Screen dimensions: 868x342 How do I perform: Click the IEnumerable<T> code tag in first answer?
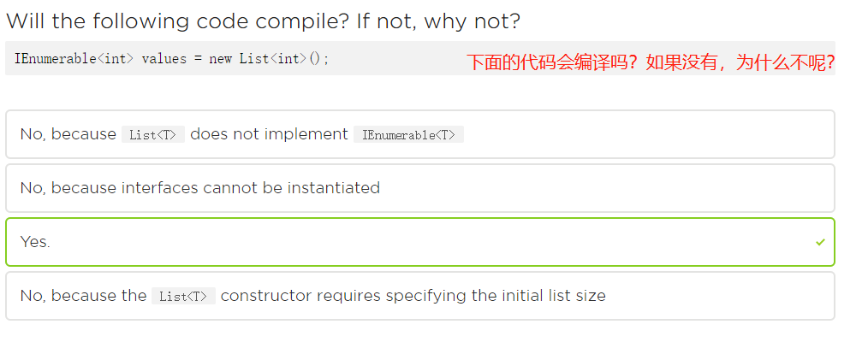click(408, 135)
